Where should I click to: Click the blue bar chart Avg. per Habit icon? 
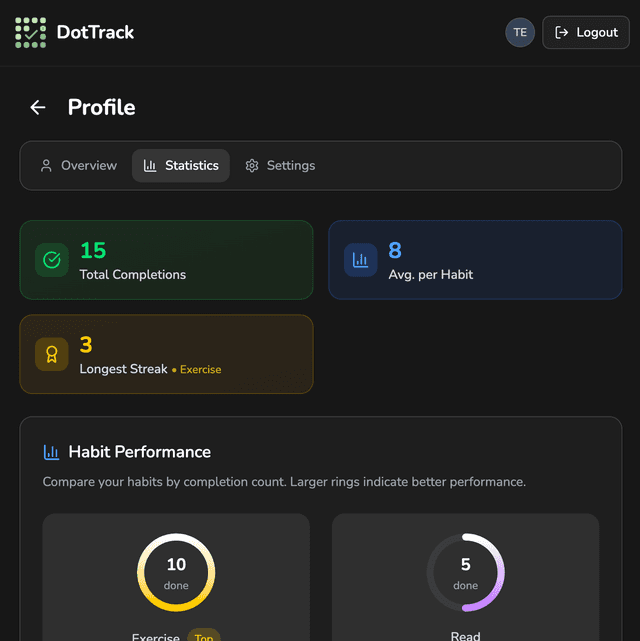click(360, 260)
